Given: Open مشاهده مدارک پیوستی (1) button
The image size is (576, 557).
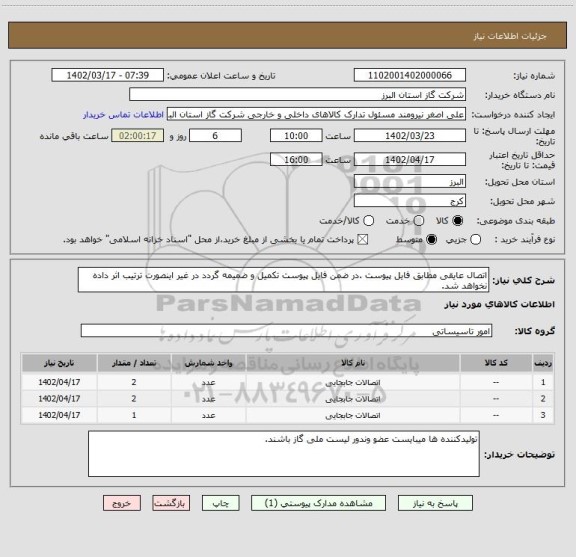Looking at the screenshot, I should tap(318, 503).
